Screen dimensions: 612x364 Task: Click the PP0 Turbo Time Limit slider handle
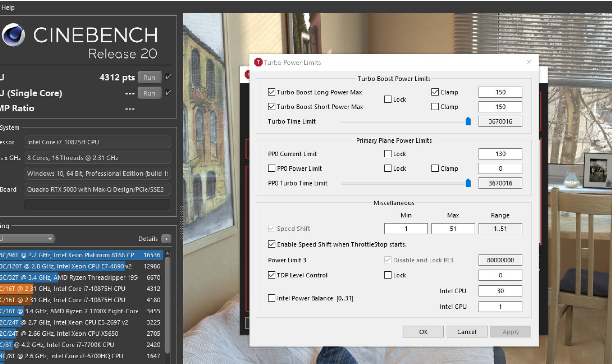pyautogui.click(x=468, y=183)
